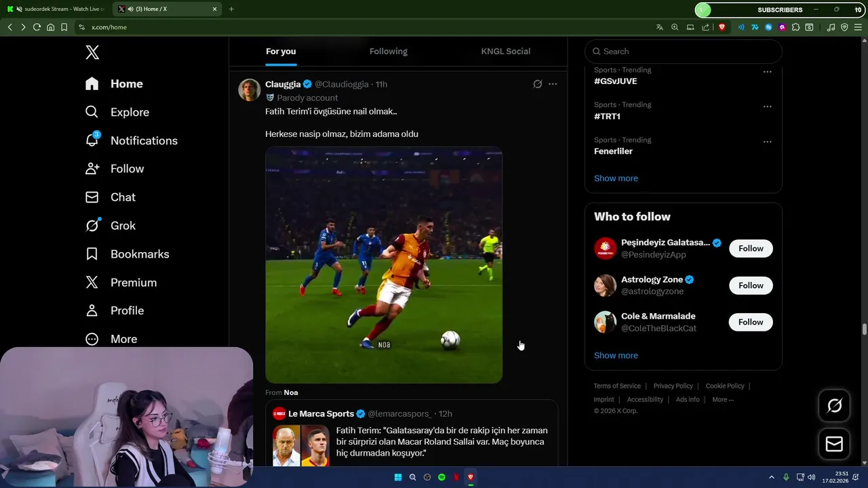Open the Privacy Policy link
This screenshot has height=488, width=868.
click(x=673, y=386)
